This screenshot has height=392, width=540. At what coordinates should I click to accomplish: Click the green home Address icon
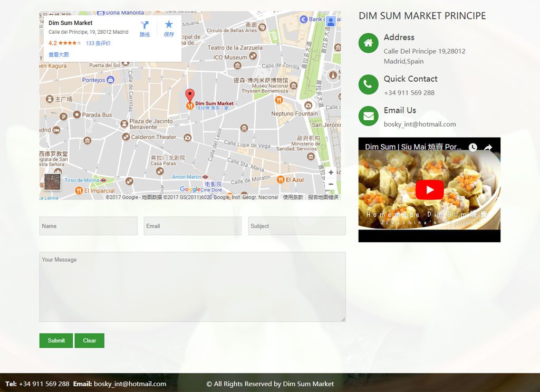[368, 43]
